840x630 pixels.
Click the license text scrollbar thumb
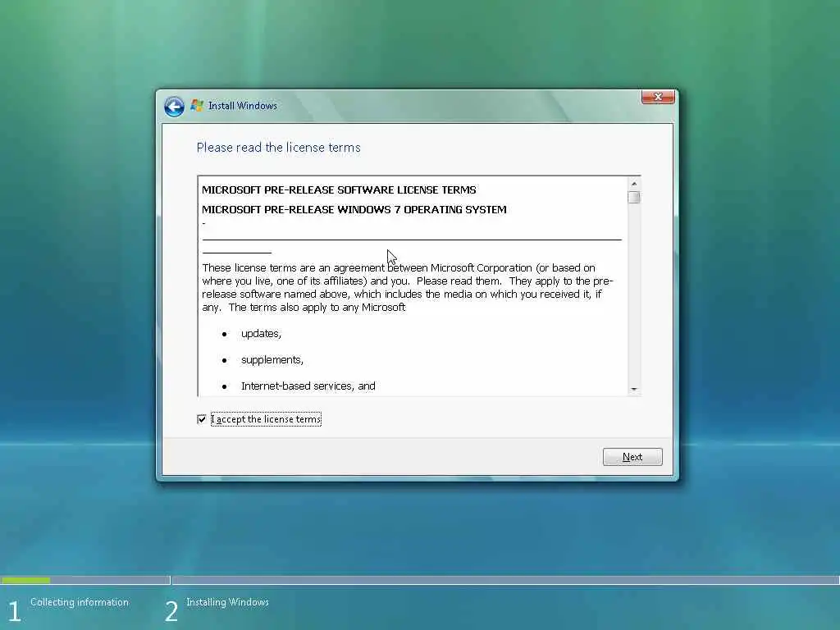click(634, 197)
